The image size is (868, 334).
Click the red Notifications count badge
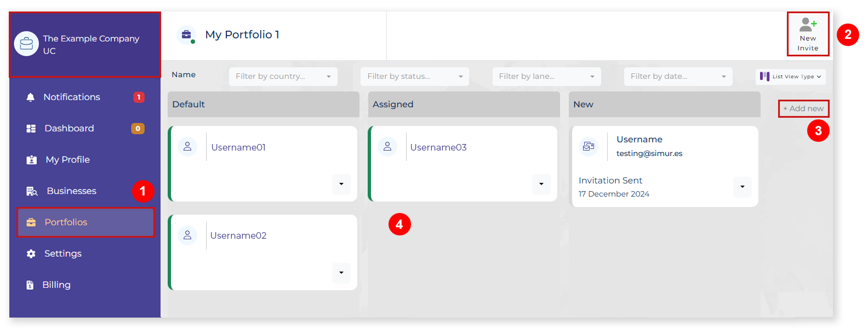pos(139,97)
